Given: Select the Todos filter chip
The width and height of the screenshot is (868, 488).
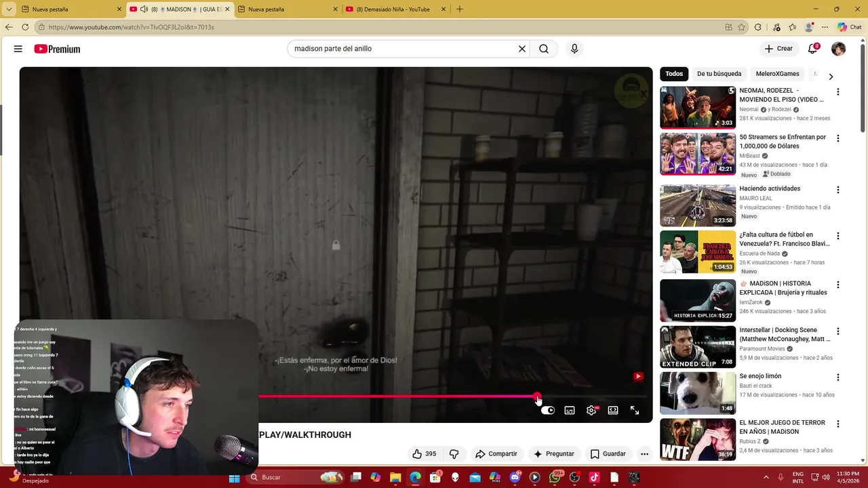Looking at the screenshot, I should click(x=674, y=74).
